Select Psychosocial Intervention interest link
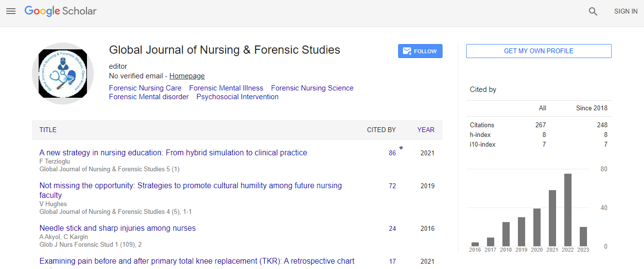This screenshot has width=644, height=269. click(237, 97)
